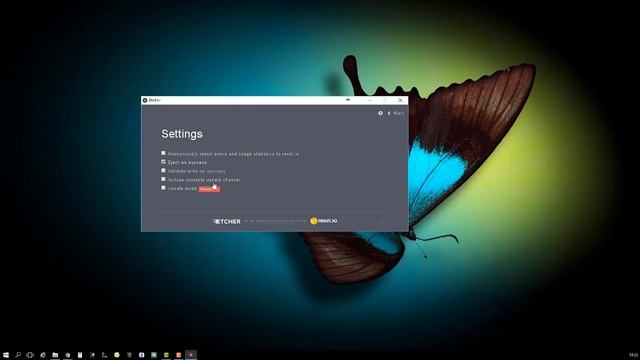
Task: Click the Etcher app icon in title bar
Action: pyautogui.click(x=145, y=100)
